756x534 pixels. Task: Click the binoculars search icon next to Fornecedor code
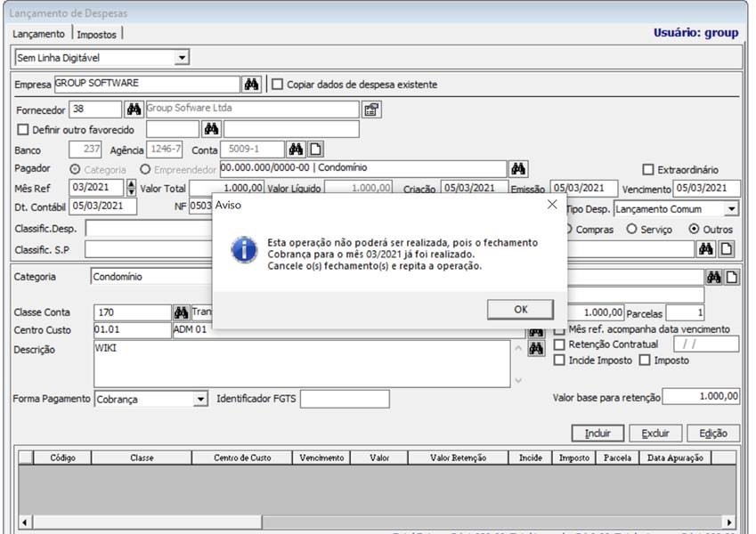tap(134, 109)
